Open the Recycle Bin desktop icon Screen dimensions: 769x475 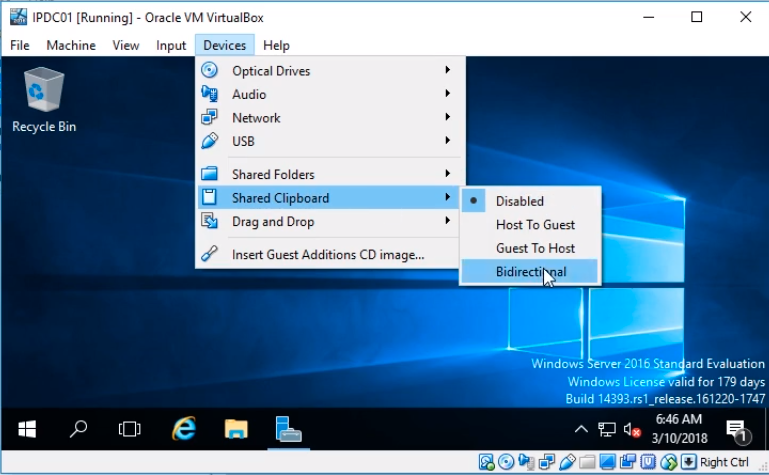[x=44, y=100]
